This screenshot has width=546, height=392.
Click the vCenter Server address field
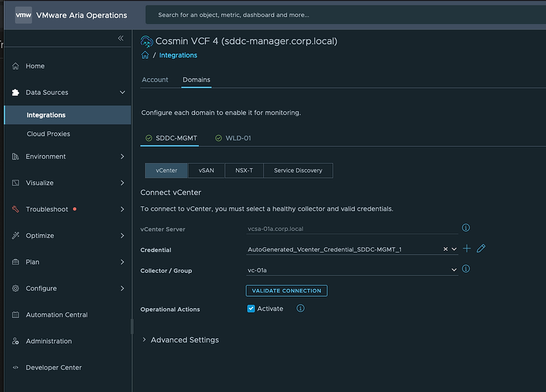[352, 229]
